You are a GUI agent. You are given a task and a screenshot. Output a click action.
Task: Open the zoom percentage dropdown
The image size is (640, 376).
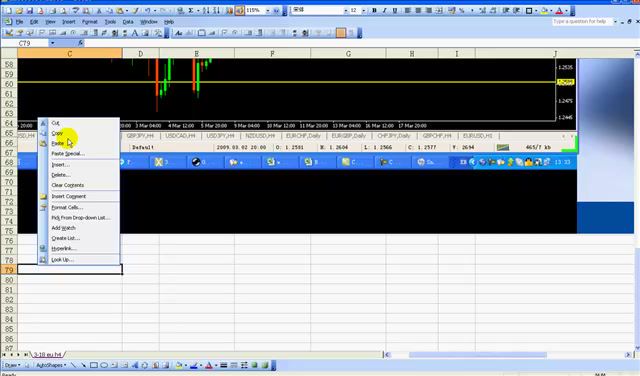(268, 11)
